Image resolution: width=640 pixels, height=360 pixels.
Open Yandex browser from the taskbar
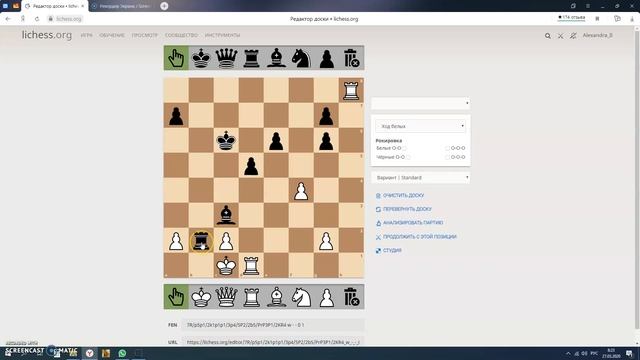(x=89, y=353)
